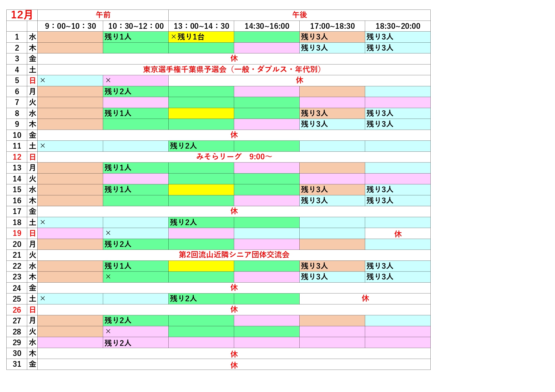Click the 18:30~20:00 time column header

398,26
